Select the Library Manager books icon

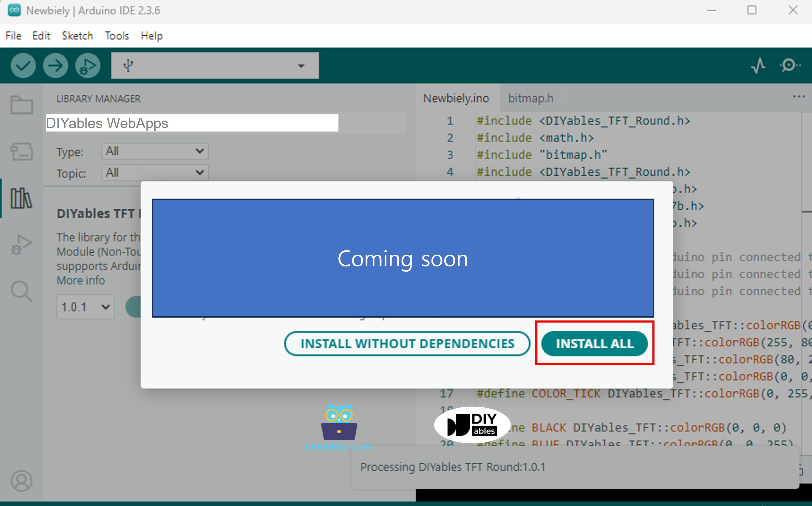[21, 198]
